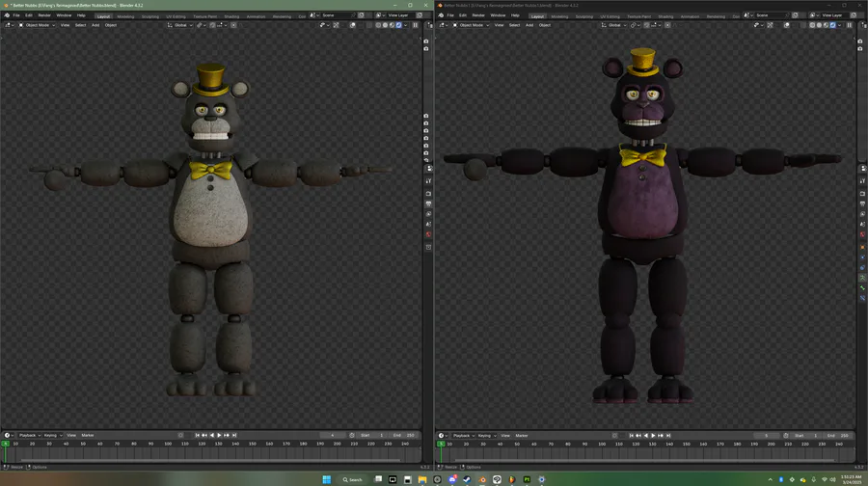This screenshot has width=868, height=486.
Task: Open the Help menu in right Blender window
Action: pos(515,15)
